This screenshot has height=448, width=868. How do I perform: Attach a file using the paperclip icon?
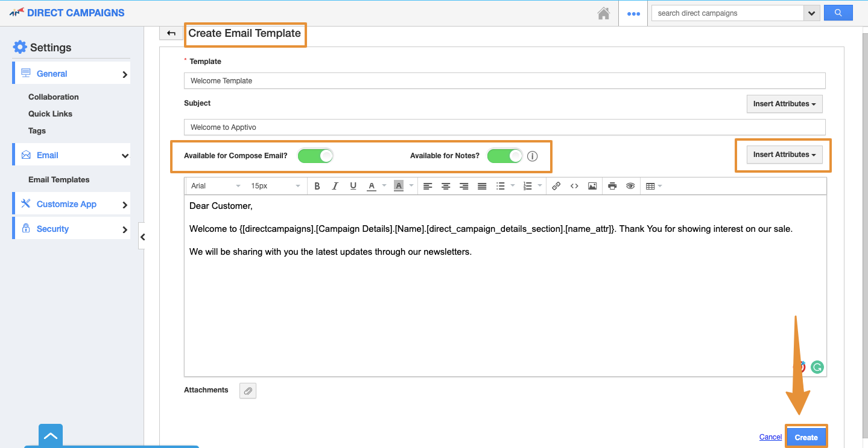point(247,391)
